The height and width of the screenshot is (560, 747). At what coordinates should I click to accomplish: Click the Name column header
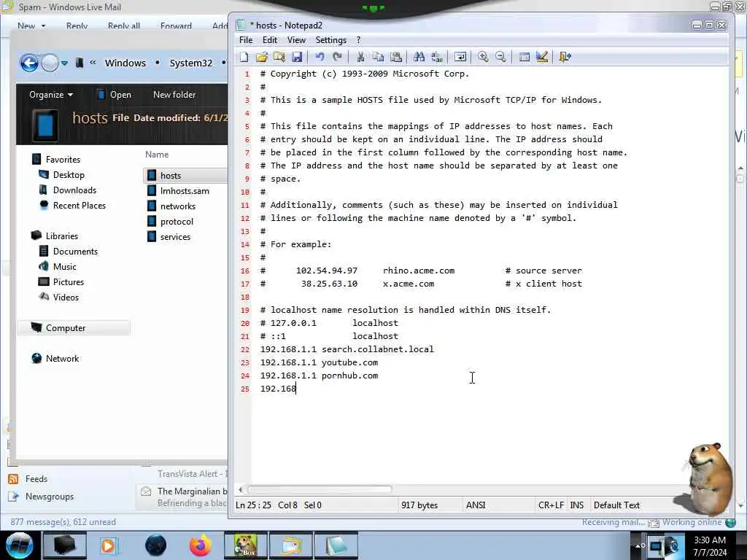[x=157, y=155]
